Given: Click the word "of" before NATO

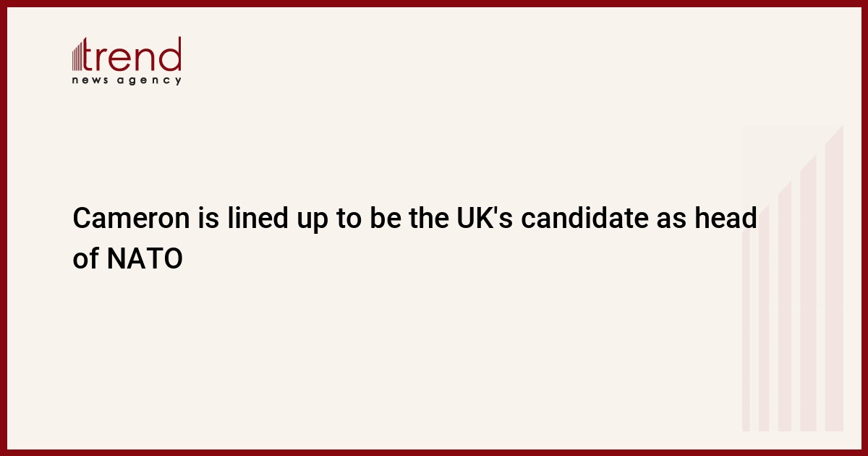Looking at the screenshot, I should (x=85, y=258).
